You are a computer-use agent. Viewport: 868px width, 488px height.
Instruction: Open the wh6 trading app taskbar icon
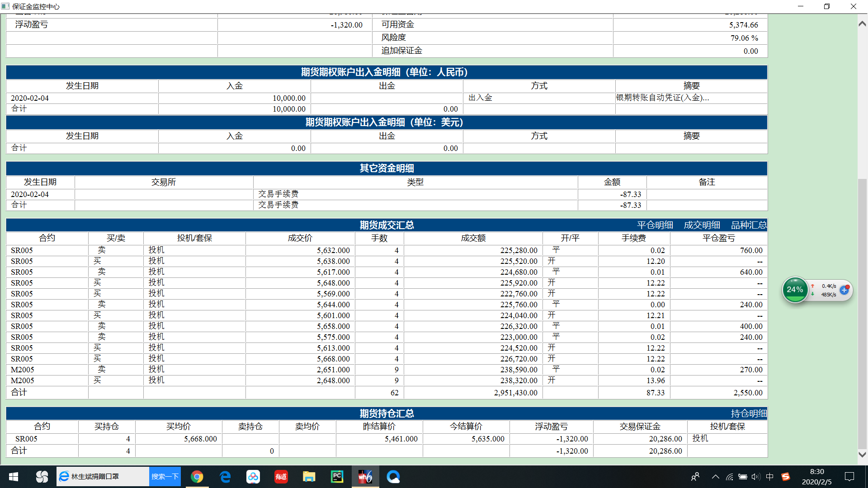(x=365, y=477)
